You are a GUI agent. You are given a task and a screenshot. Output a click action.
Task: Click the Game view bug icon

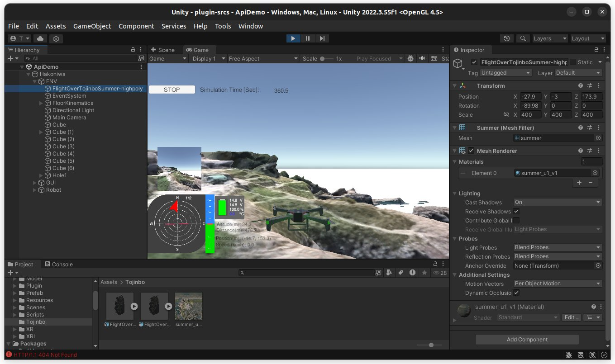coord(410,58)
